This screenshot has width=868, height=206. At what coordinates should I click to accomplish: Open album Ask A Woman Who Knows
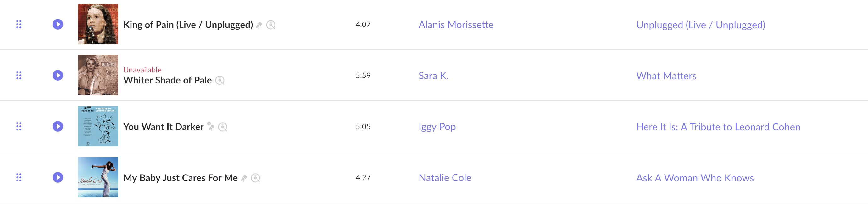point(695,178)
